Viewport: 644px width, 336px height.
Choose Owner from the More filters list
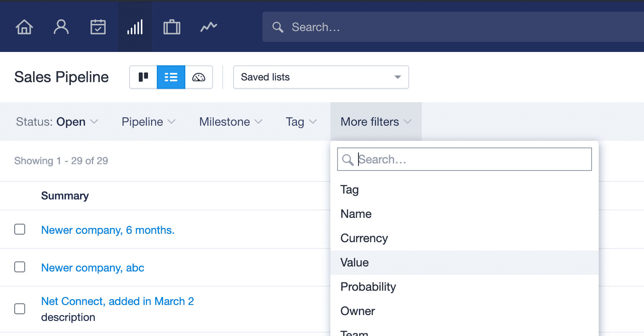pyautogui.click(x=465, y=311)
